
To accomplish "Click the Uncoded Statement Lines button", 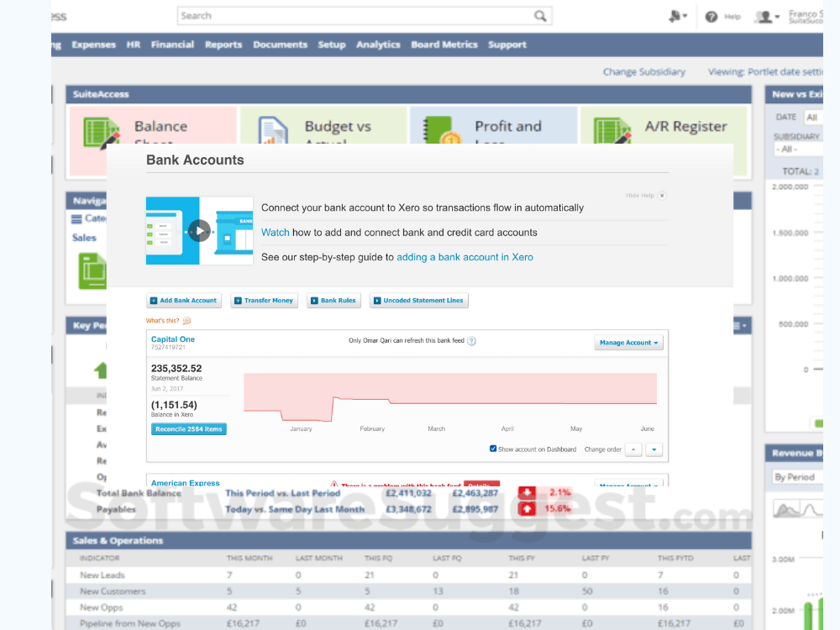I will coord(418,301).
